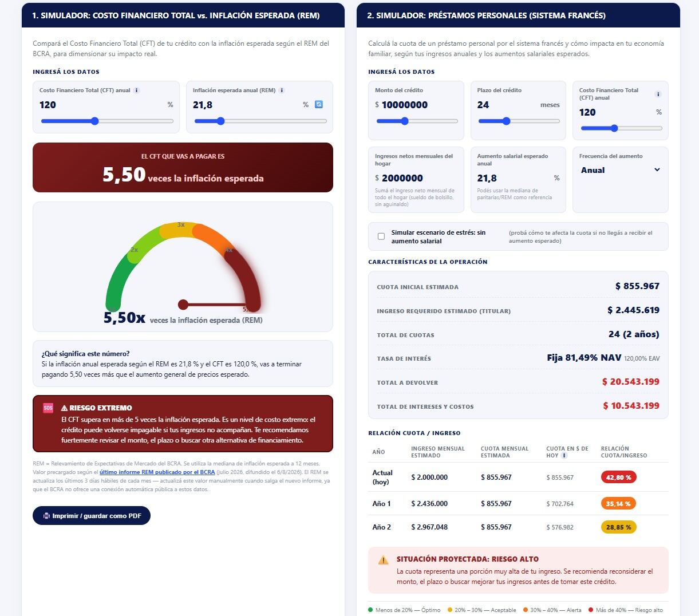The width and height of the screenshot is (699, 616).
Task: Open the Frecuencia del aumento dropdown
Action: tap(621, 170)
